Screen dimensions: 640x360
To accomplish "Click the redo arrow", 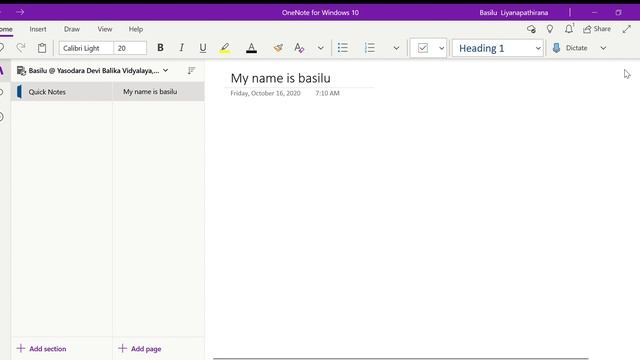I will pyautogui.click(x=21, y=48).
